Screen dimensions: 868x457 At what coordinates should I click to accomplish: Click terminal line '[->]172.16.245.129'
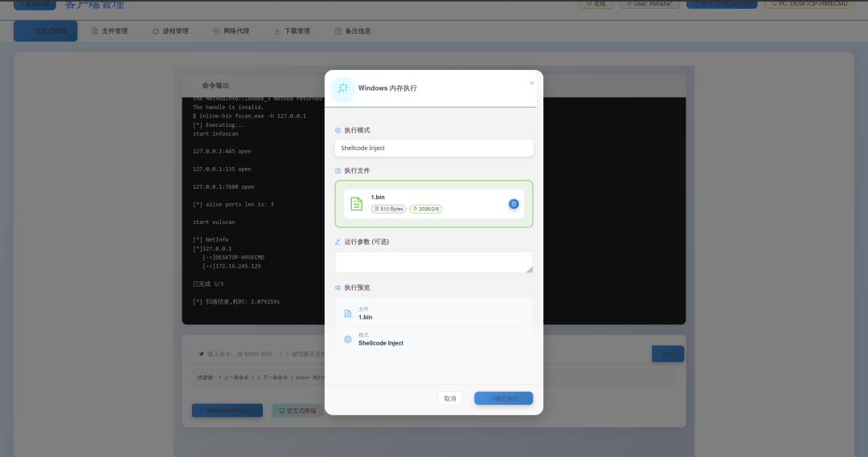tap(231, 266)
